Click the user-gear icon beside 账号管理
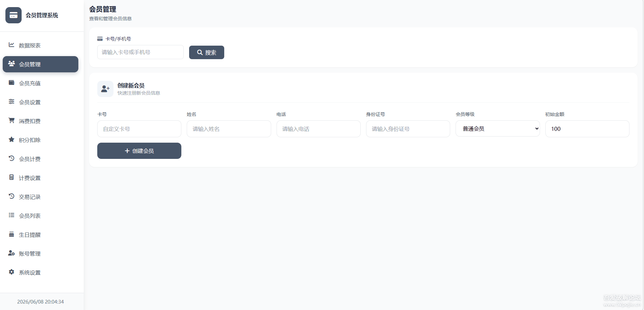Screen dimensions: 644x310 [11, 253]
